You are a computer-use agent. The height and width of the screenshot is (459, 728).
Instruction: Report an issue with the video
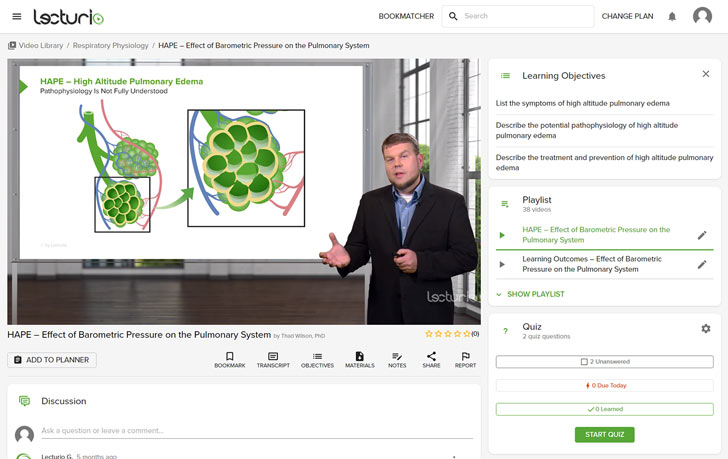(x=465, y=360)
